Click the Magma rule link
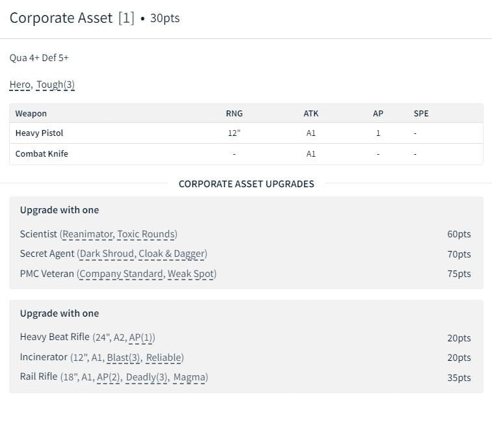The height and width of the screenshot is (448, 492). click(189, 377)
